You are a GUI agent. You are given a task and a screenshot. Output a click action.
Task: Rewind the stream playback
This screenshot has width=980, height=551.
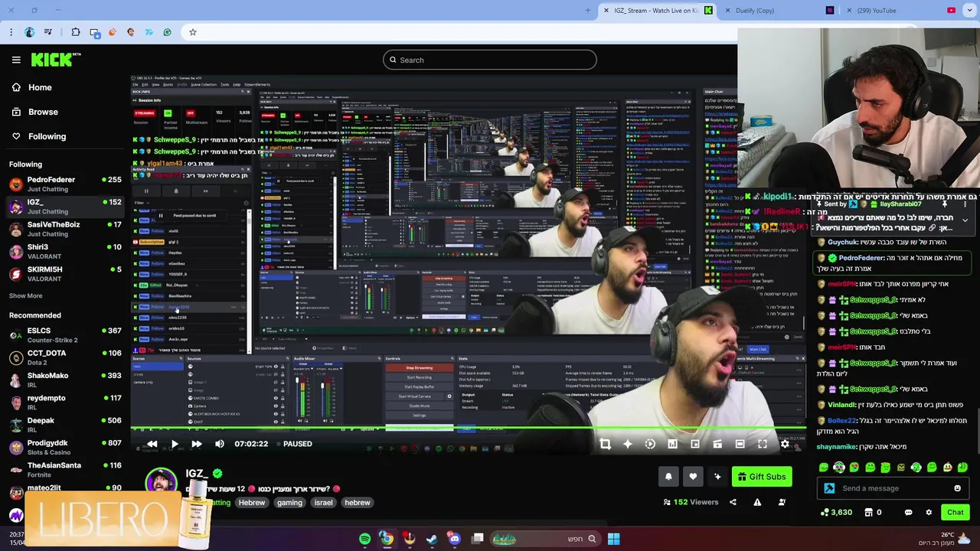click(x=152, y=444)
